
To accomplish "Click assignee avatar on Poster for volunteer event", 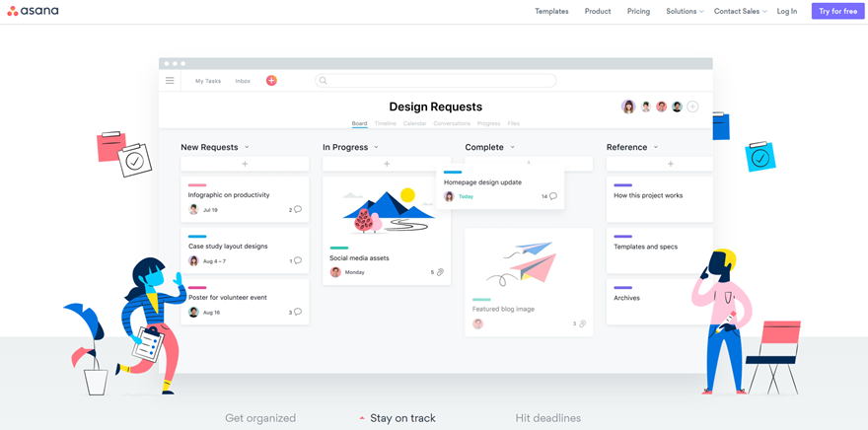I will pos(193,312).
